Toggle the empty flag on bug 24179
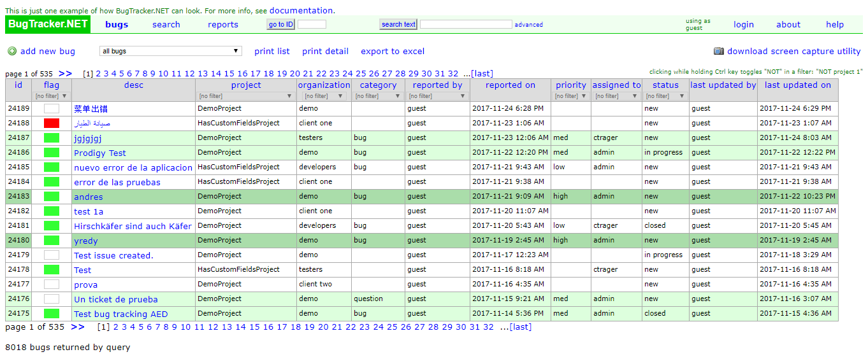868x359 pixels. (x=52, y=255)
